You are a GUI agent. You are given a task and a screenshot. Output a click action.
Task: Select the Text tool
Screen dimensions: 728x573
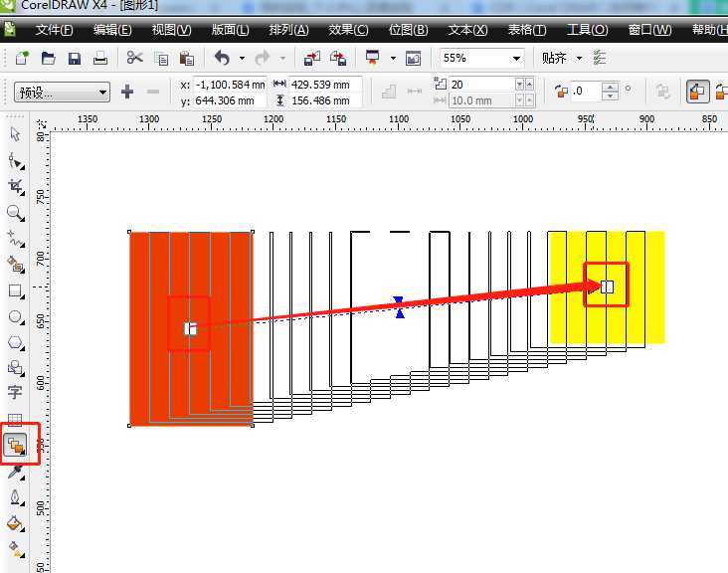coord(15,392)
